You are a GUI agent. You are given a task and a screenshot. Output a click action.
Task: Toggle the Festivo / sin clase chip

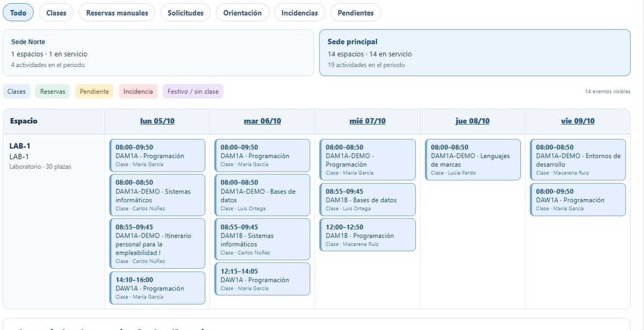point(193,92)
